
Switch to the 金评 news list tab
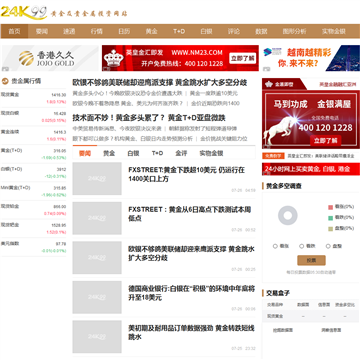tap(181, 153)
